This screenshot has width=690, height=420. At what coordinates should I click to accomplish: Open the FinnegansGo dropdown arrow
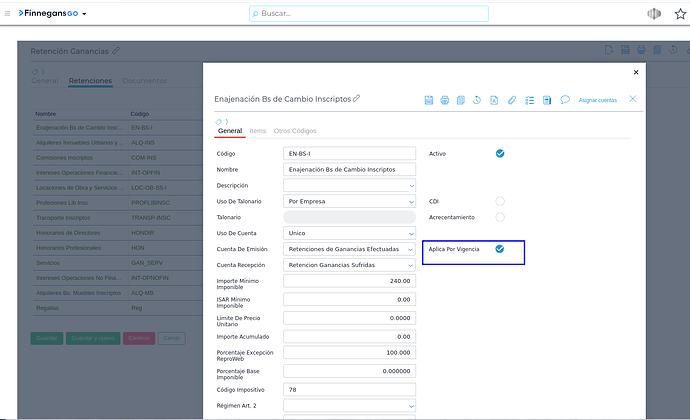84,14
